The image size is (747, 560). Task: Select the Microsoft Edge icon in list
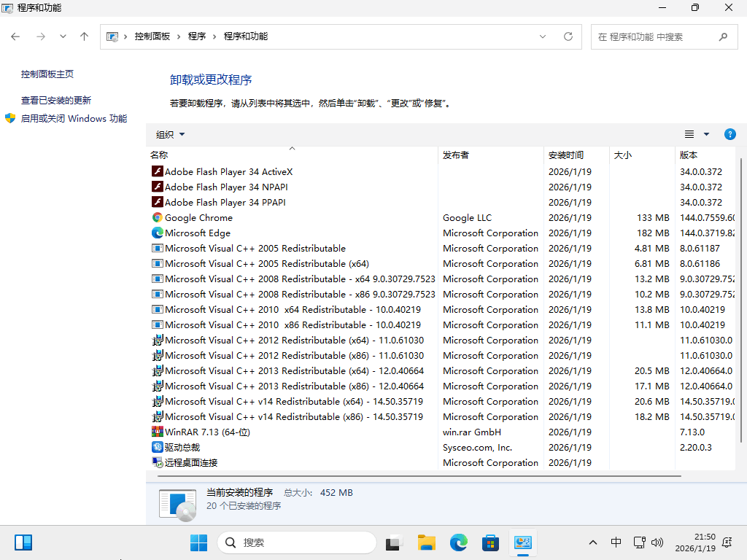pos(157,233)
